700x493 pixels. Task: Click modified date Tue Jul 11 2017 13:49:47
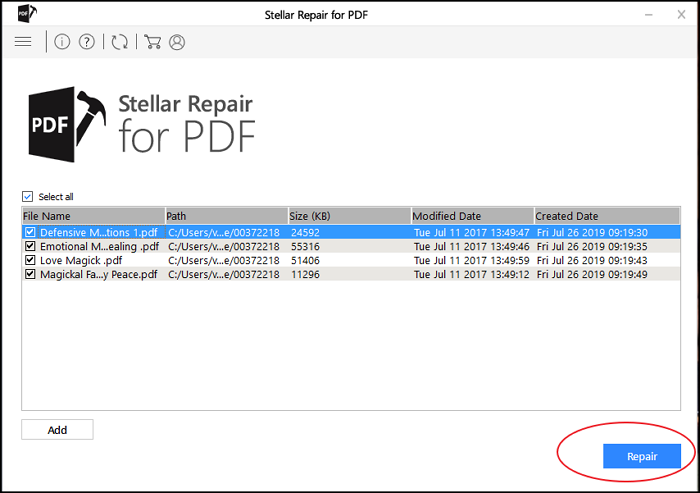tap(471, 232)
